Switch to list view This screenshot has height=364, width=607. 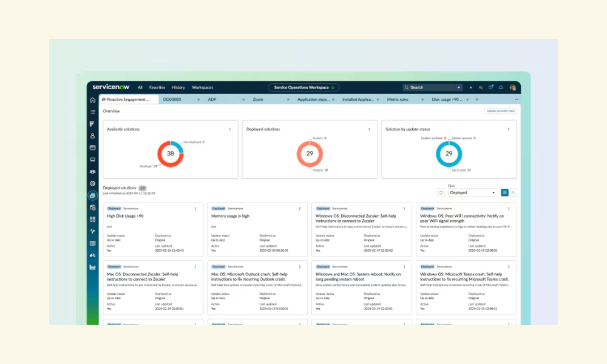[x=513, y=193]
